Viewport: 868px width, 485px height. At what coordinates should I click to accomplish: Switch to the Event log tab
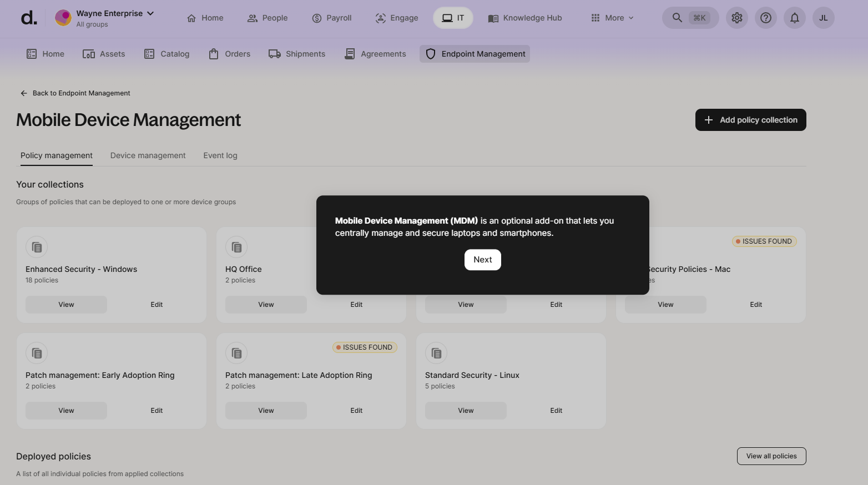click(x=220, y=155)
